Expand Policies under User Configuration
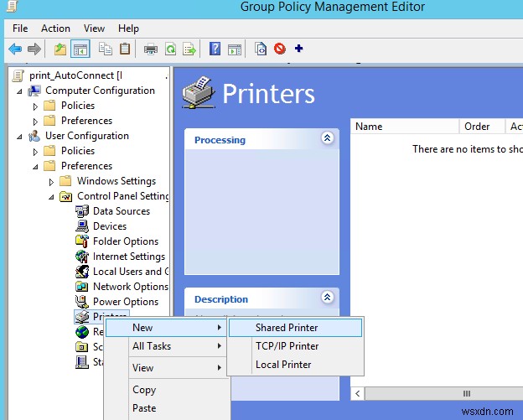Image resolution: width=523 pixels, height=420 pixels. point(35,152)
